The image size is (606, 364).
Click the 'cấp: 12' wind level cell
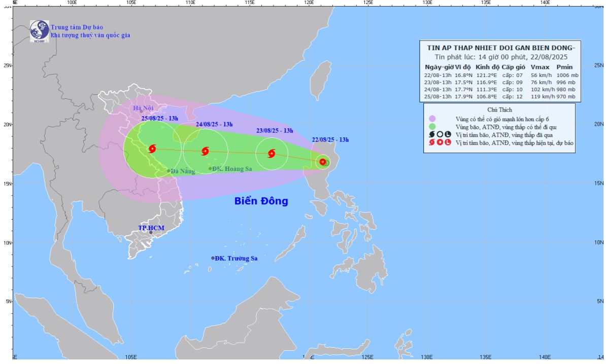click(513, 96)
